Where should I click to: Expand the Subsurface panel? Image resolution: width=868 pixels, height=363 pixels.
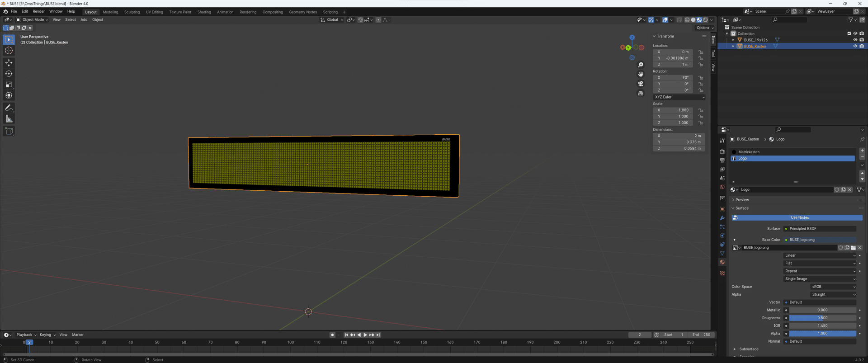coord(749,349)
